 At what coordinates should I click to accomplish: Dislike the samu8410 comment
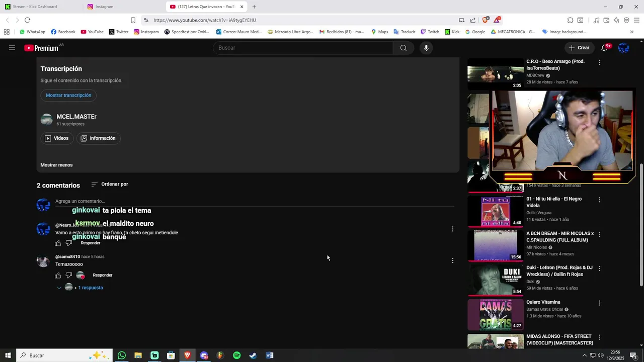tap(69, 276)
